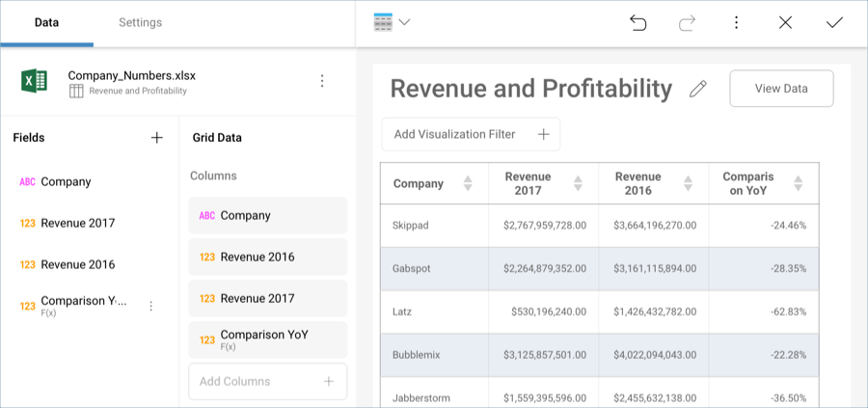
Task: Switch to the Settings tab
Action: tap(140, 22)
